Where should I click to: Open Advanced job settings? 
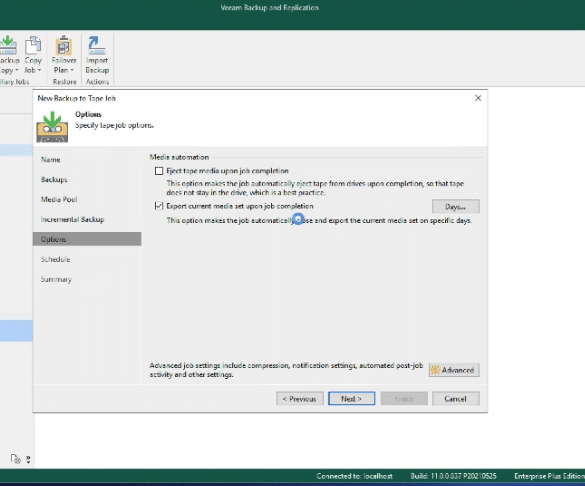click(x=454, y=370)
